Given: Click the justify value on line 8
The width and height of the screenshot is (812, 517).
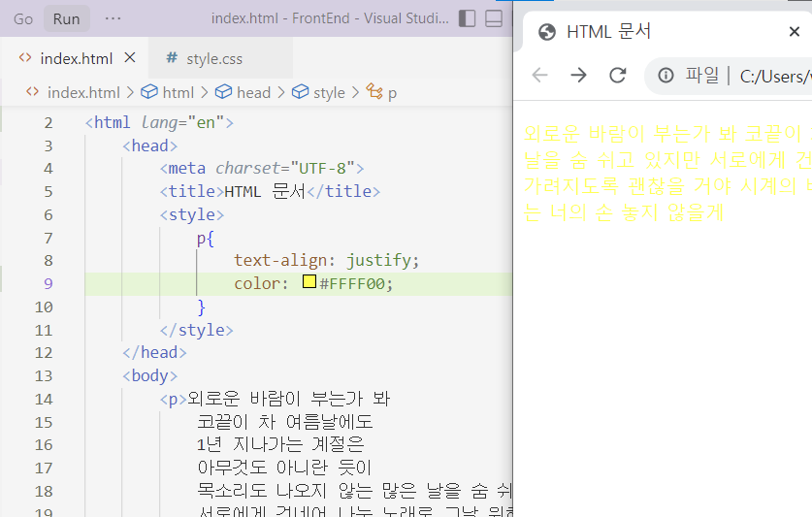Looking at the screenshot, I should point(378,261).
